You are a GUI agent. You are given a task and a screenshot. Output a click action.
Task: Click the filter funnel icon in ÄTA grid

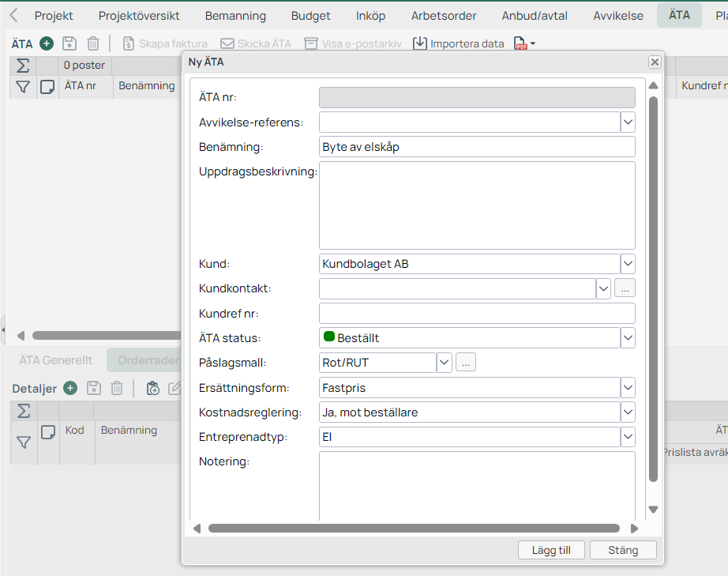click(x=23, y=87)
